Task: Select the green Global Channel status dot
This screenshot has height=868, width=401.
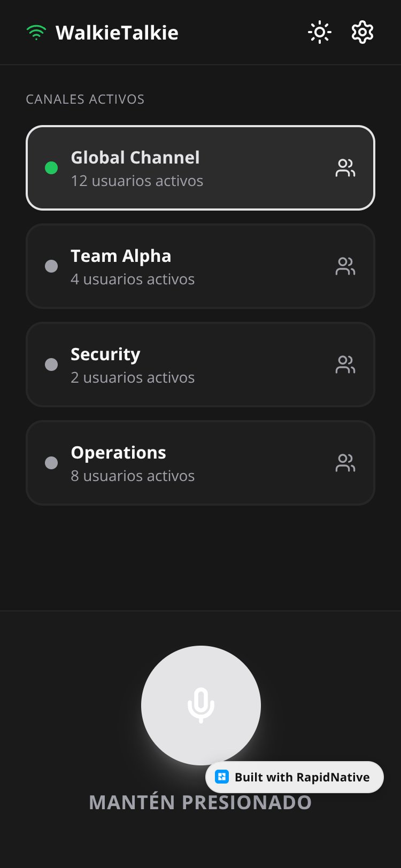Action: (x=51, y=168)
